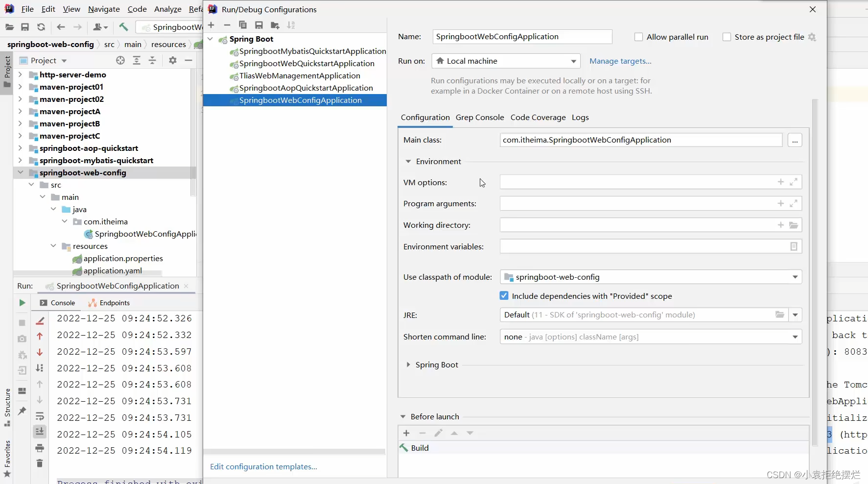The image size is (868, 484).
Task: Select Build task in Before launch list
Action: pyautogui.click(x=603, y=448)
